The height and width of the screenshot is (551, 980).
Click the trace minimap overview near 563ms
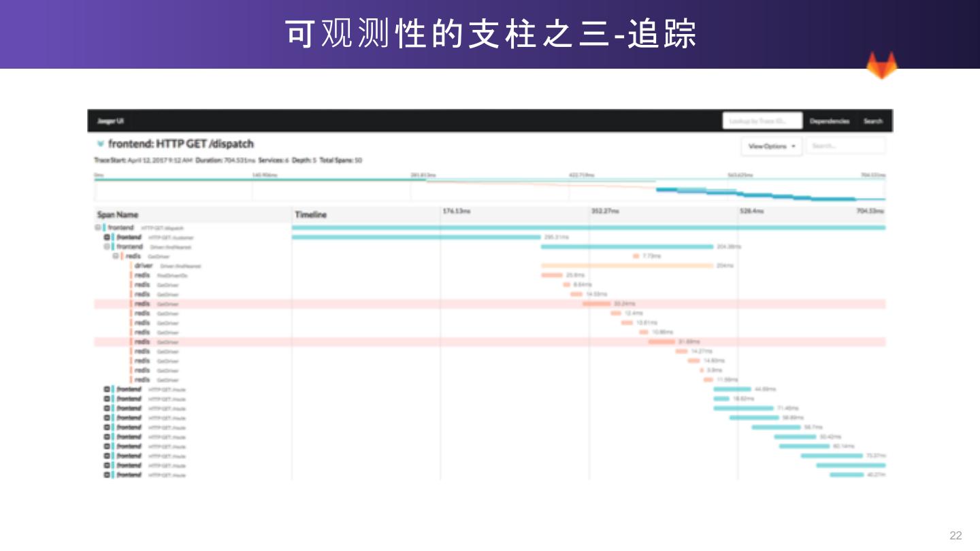pos(739,190)
